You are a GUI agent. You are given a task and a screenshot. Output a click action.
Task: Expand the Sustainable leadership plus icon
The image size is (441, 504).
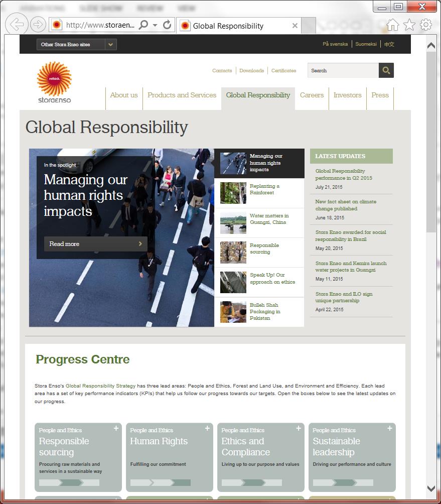(x=390, y=428)
